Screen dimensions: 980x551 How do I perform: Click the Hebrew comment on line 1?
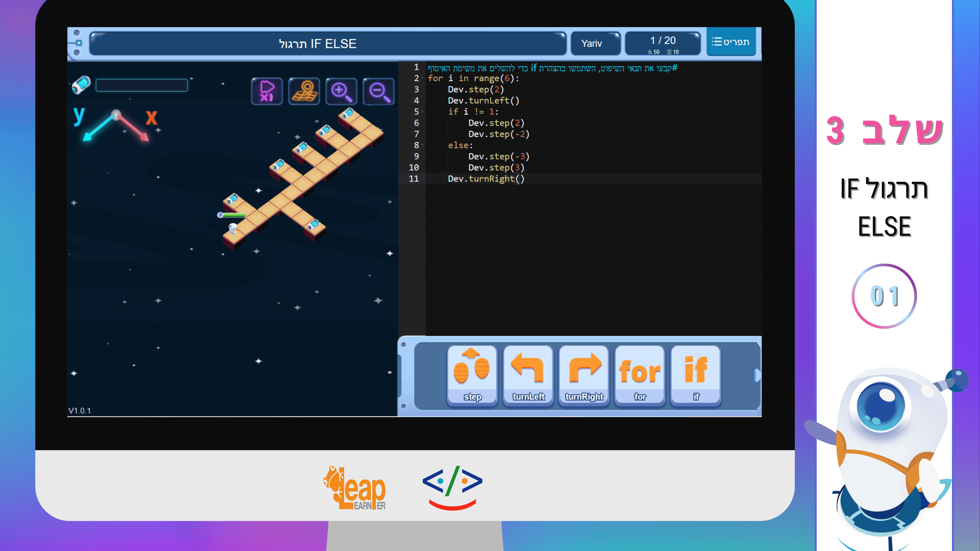[x=552, y=68]
